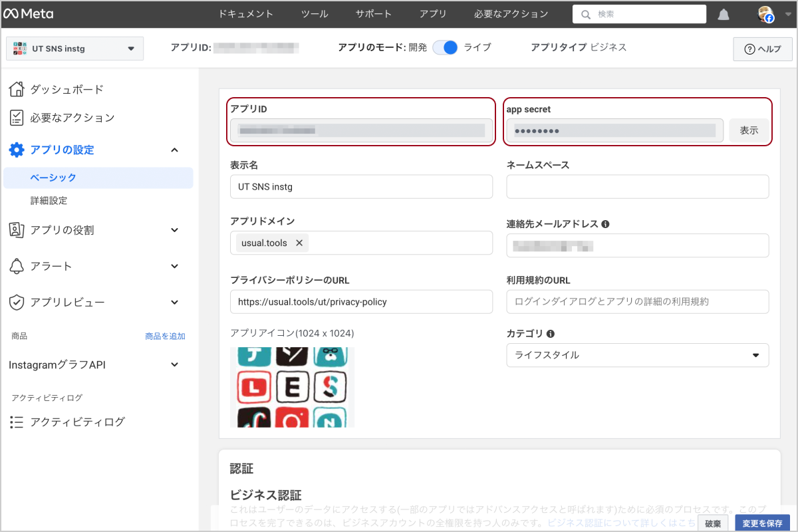Open the profile avatar menu
This screenshot has height=532, width=798.
[767, 15]
